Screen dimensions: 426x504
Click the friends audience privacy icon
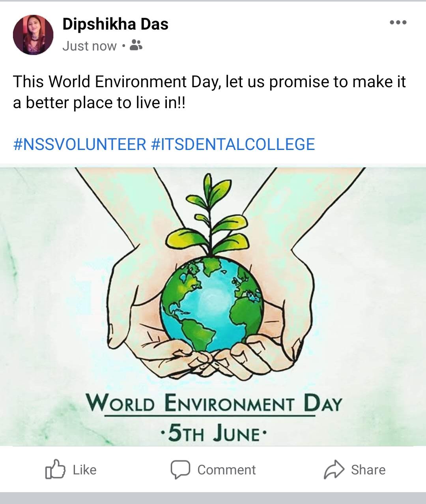click(136, 46)
